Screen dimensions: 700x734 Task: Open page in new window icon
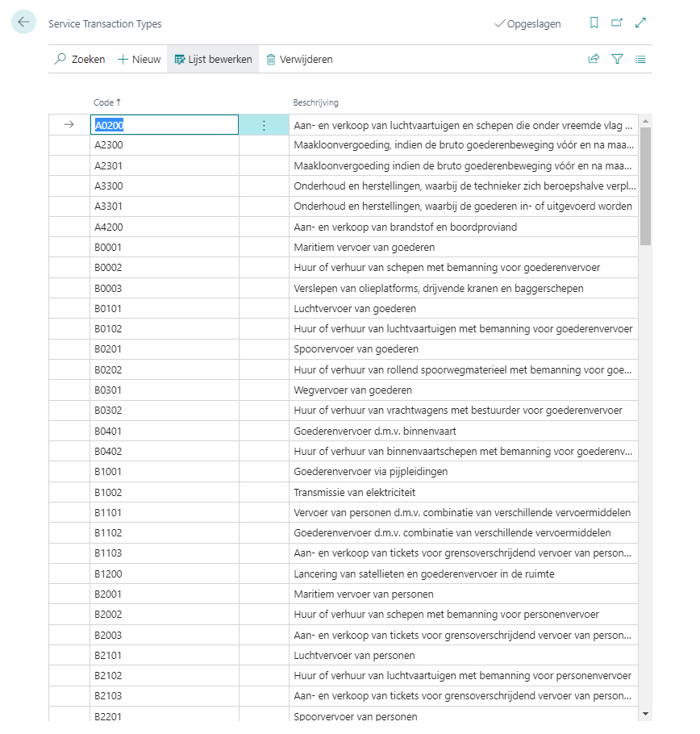pos(617,23)
